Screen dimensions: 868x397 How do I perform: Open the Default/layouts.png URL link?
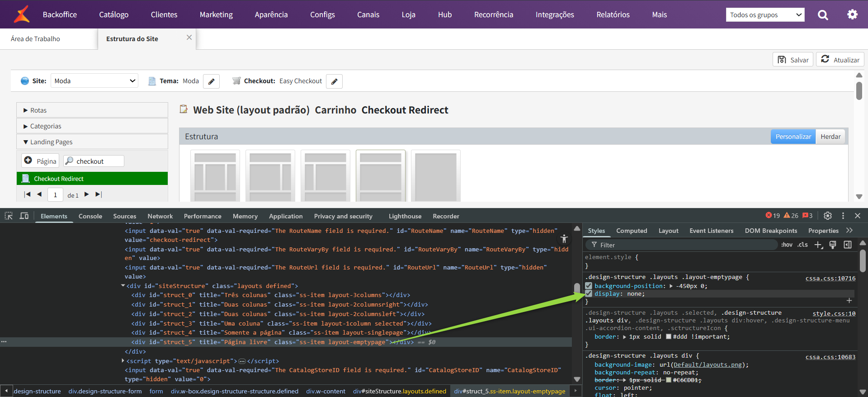(x=708, y=365)
